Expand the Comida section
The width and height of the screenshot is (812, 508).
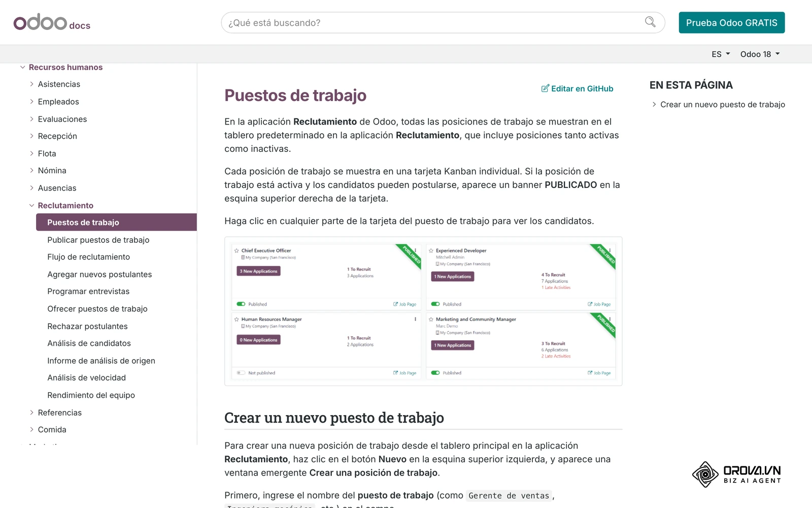click(x=31, y=430)
